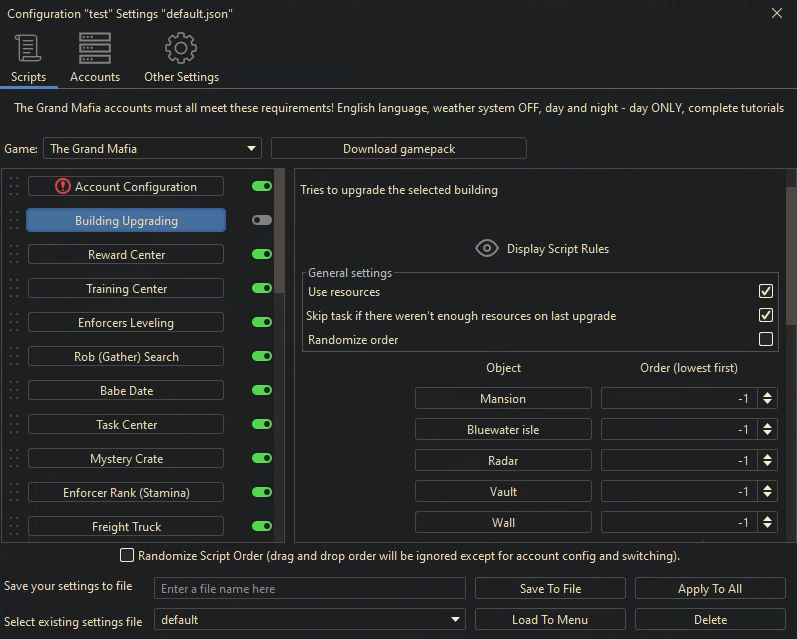This screenshot has width=797, height=639.
Task: Click Display Script Rules link
Action: 558,249
